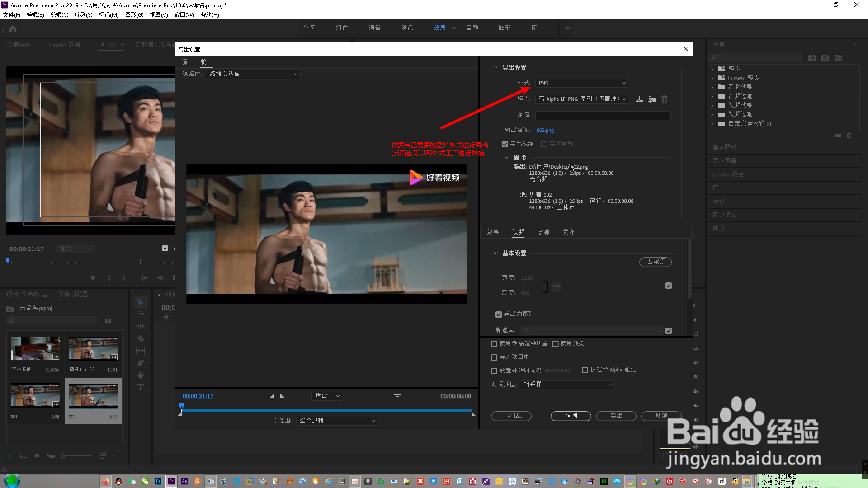Click mark in brace icon in source monitor
Viewport: 868px width, 488px height.
click(109, 277)
